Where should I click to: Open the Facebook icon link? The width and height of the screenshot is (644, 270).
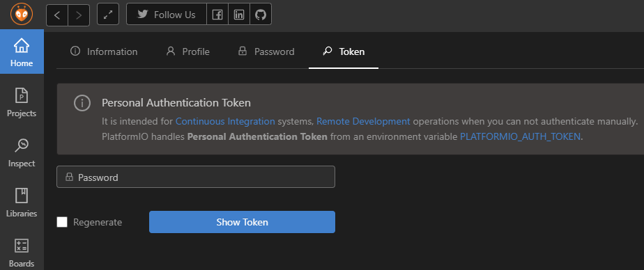217,15
